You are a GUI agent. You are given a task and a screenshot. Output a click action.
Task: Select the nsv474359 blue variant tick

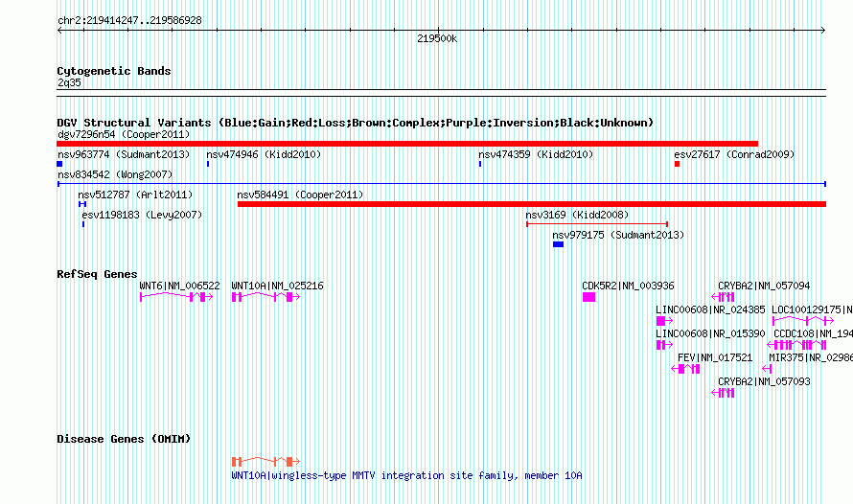(x=480, y=164)
